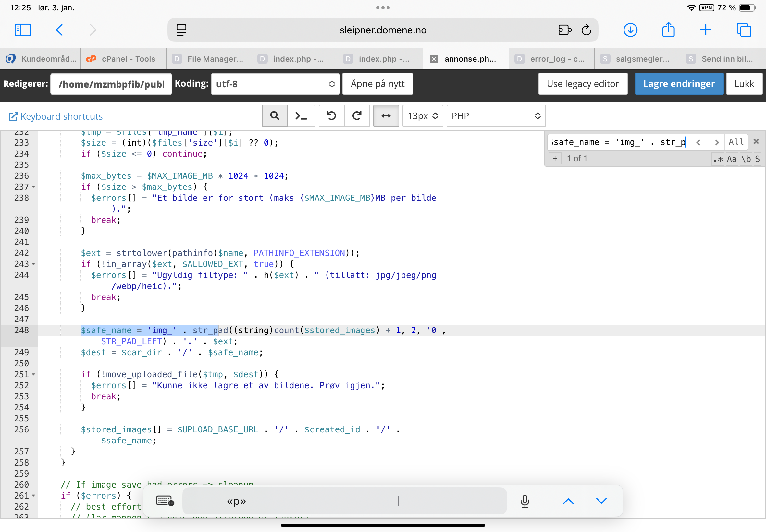The width and height of the screenshot is (766, 532).
Task: Toggle whole word search option
Action: click(746, 159)
